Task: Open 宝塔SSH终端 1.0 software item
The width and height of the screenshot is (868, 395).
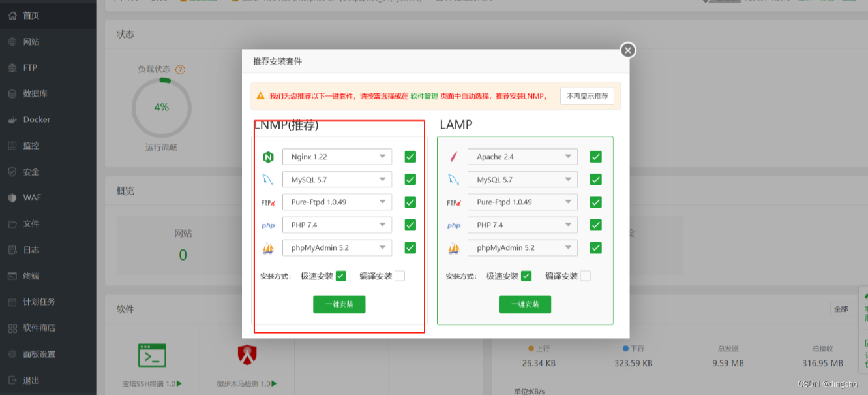Action: (152, 365)
